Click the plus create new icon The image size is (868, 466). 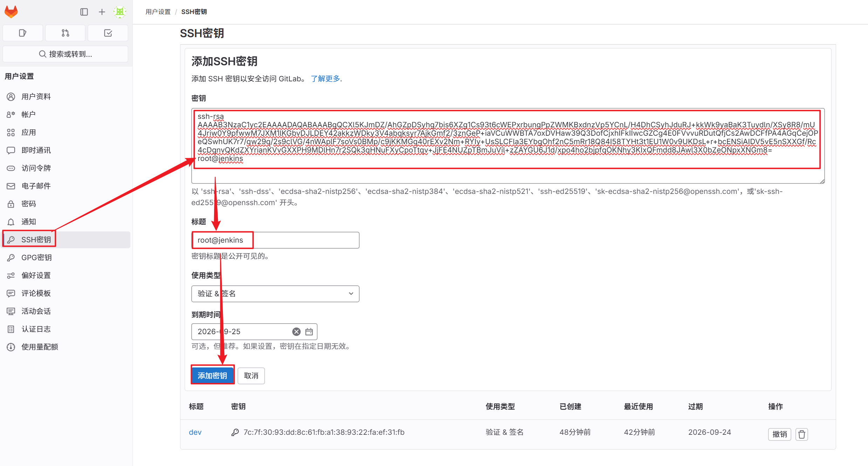(x=102, y=12)
